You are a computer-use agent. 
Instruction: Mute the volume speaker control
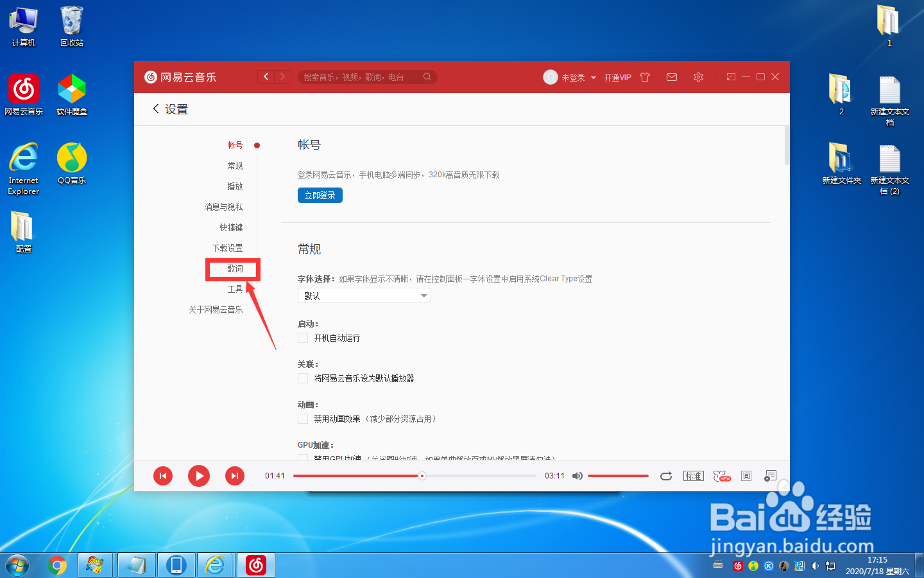click(577, 476)
